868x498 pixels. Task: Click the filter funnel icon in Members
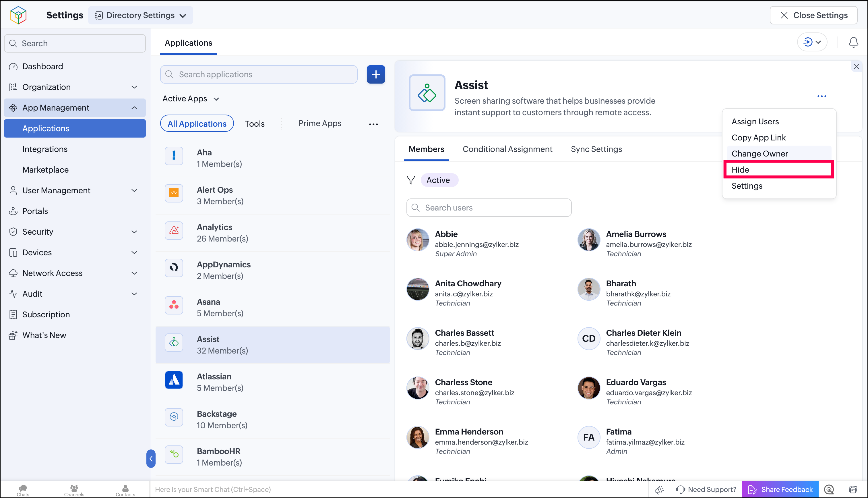(411, 180)
